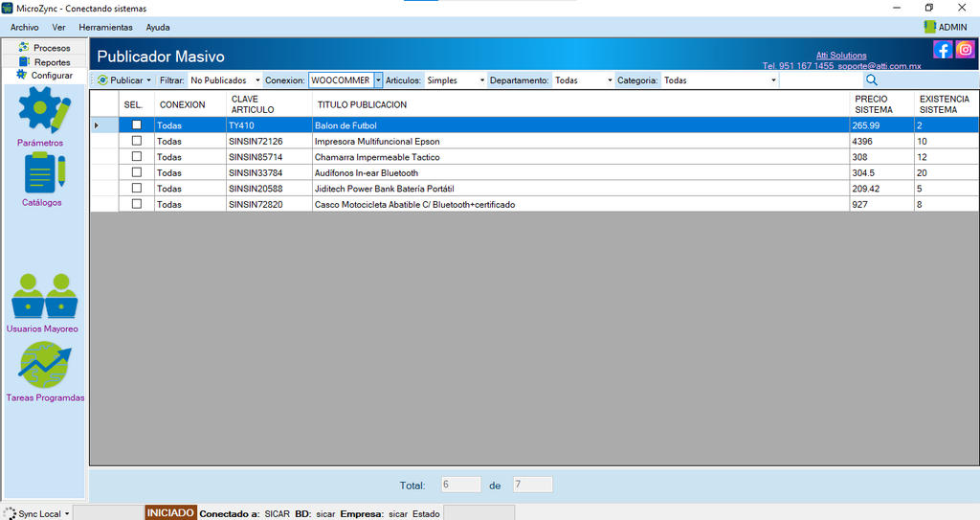This screenshot has width=980, height=520.
Task: Click the MicroZync title bar icon
Action: 8,8
